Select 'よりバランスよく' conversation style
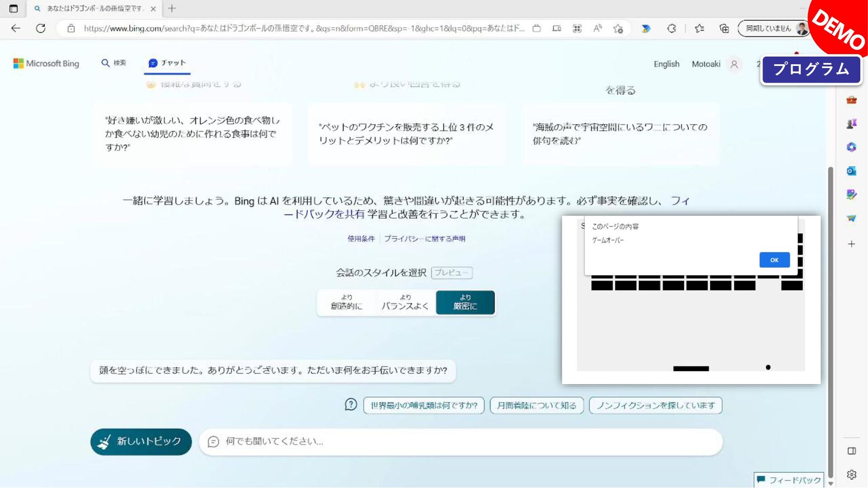This screenshot has height=488, width=868. (405, 302)
